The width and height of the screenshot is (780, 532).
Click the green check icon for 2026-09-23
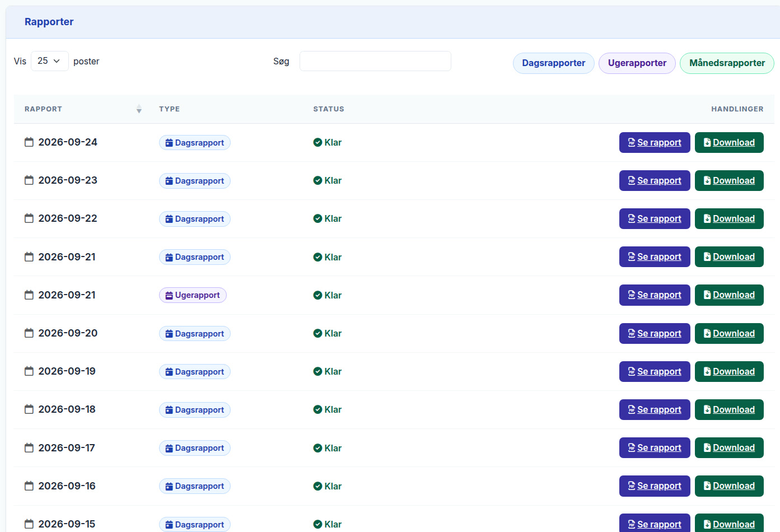click(317, 180)
